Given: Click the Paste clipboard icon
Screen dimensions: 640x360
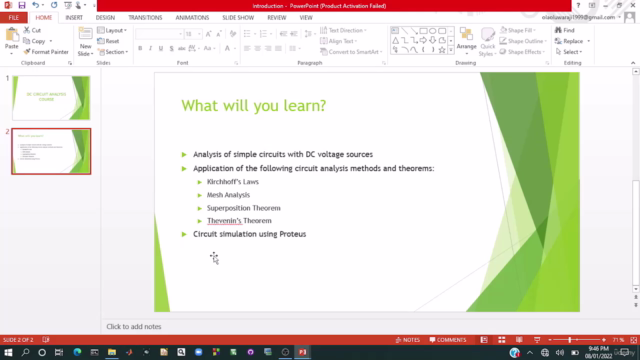Looking at the screenshot, I should [11, 35].
